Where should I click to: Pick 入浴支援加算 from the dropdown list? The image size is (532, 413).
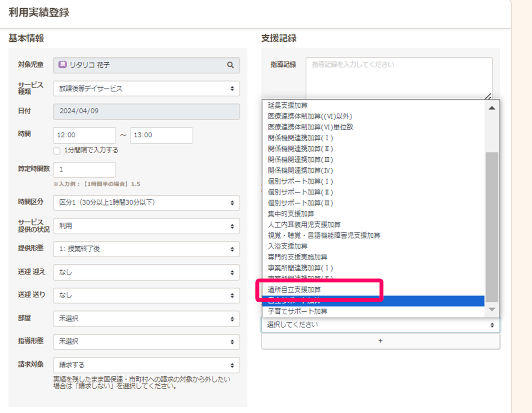point(288,246)
